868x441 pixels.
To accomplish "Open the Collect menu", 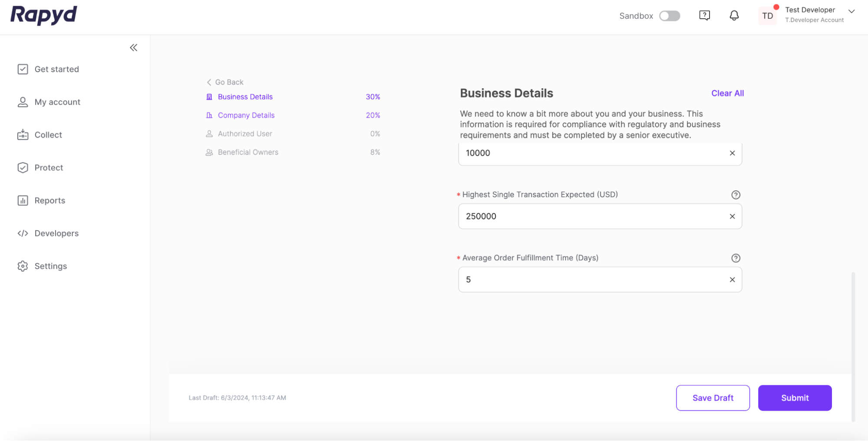I will (48, 135).
